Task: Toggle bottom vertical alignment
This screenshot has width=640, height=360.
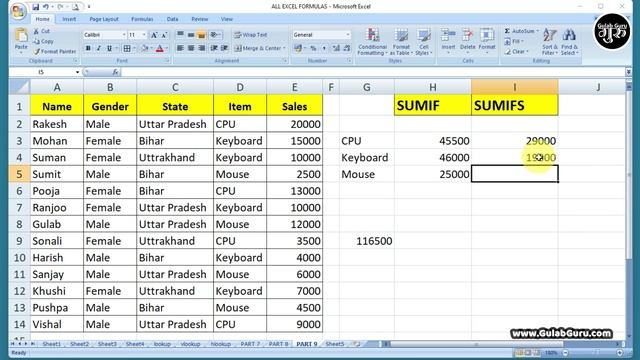Action: (x=201, y=35)
